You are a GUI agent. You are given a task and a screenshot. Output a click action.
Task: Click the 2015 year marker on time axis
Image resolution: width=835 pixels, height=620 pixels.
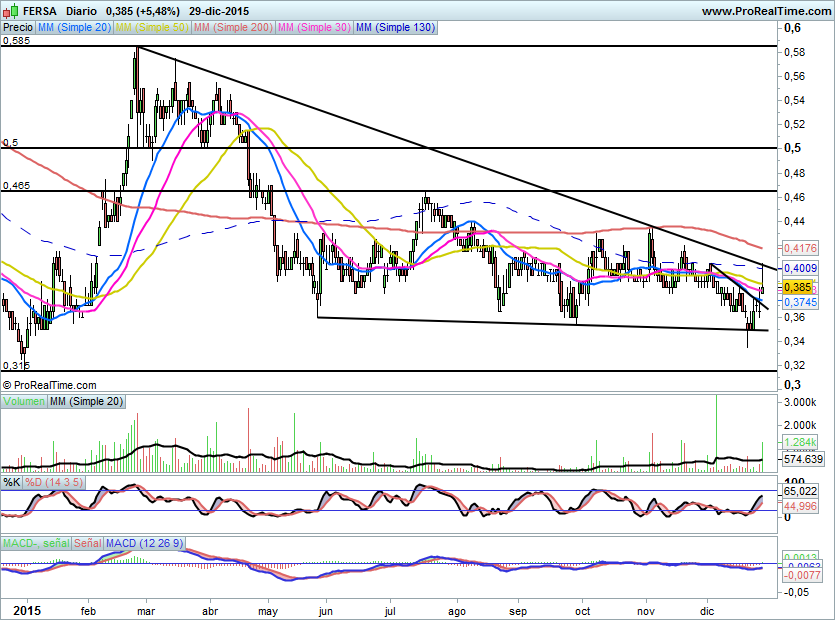[x=20, y=609]
